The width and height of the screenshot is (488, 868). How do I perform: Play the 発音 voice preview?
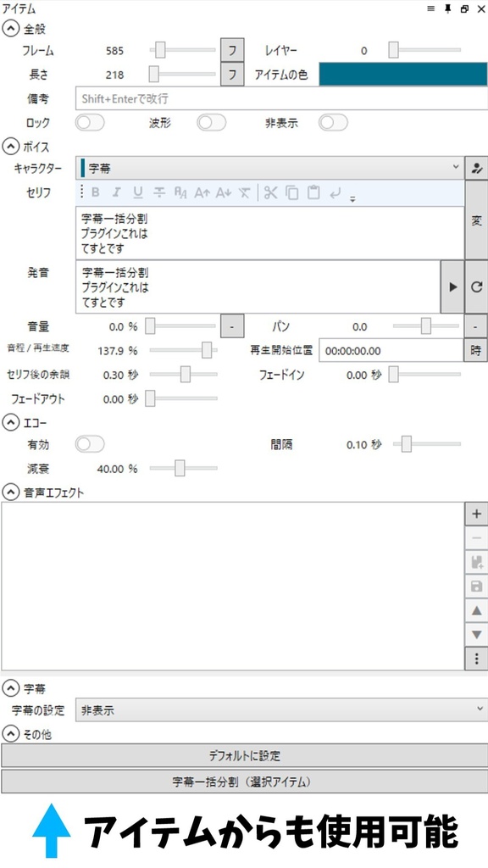pyautogui.click(x=452, y=287)
